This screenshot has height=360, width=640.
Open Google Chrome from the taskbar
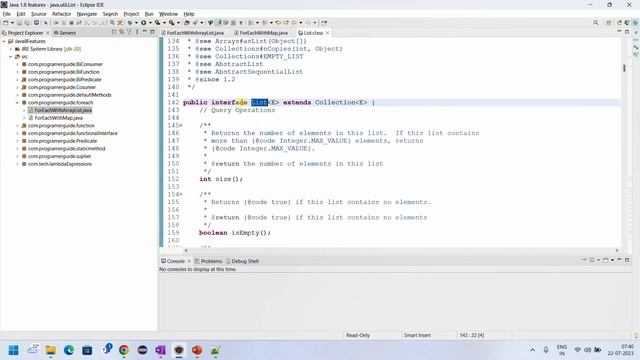click(x=124, y=350)
